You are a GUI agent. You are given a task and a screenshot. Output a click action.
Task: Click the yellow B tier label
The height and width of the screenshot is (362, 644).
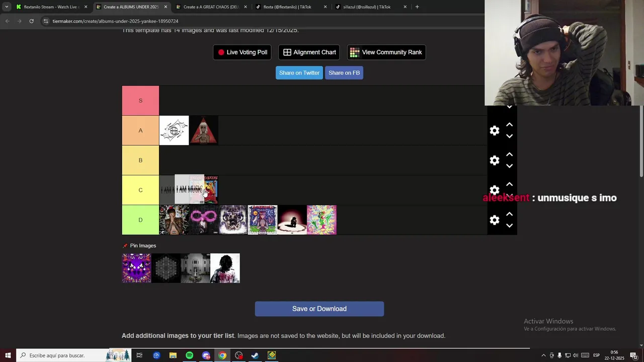pos(140,160)
